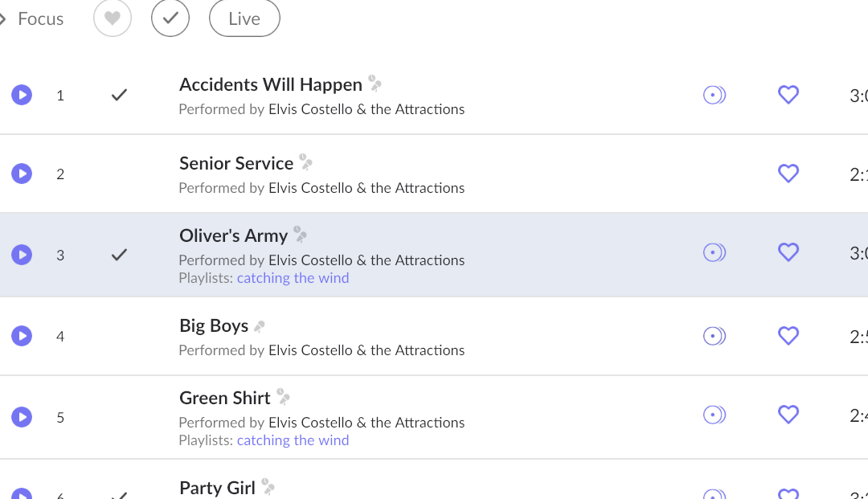Click heart icon on Senior Service
868x499 pixels.
tap(788, 174)
